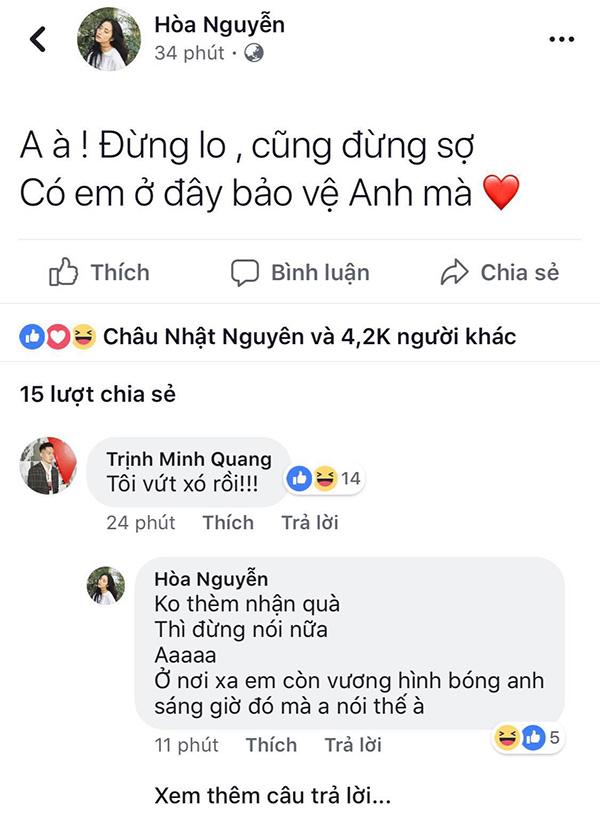Tap the Bình luận speech bubble icon
600x815 pixels.
[245, 272]
